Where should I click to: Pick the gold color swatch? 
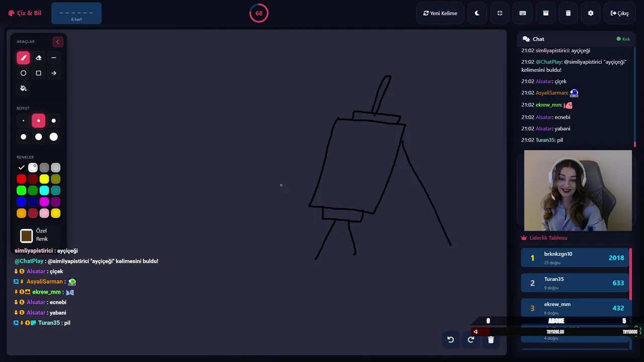coord(56,213)
